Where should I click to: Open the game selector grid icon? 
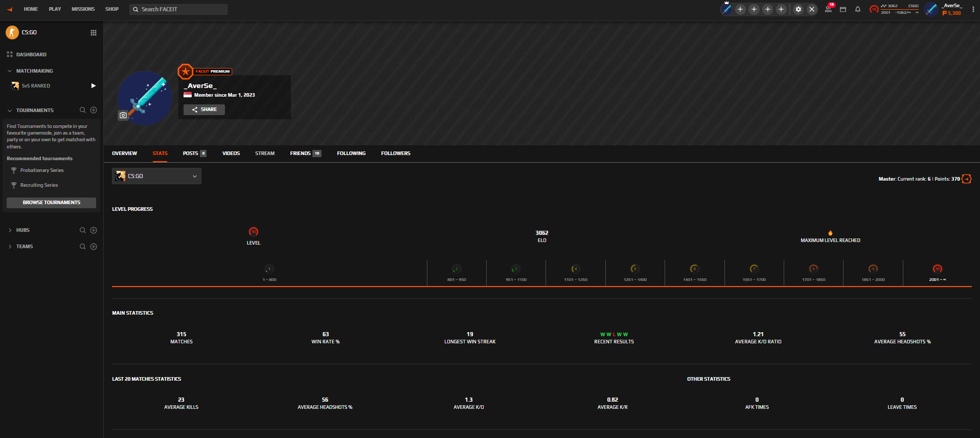(x=94, y=33)
